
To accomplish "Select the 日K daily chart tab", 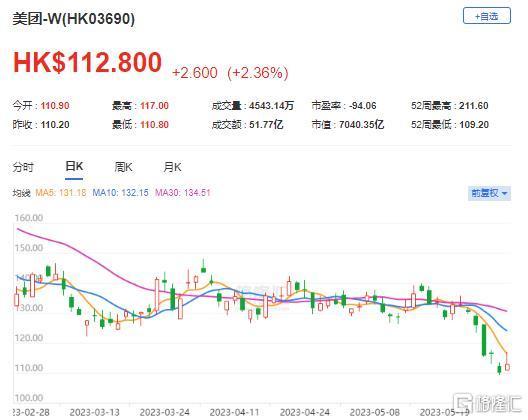I will 74,166.
